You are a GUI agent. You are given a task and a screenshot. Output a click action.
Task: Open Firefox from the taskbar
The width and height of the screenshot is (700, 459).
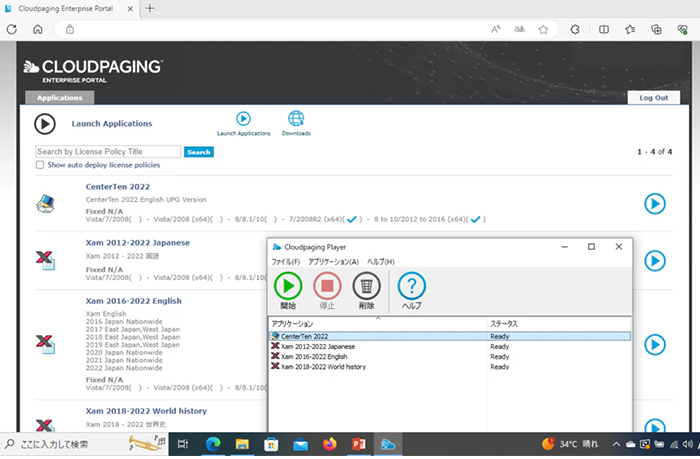[329, 444]
